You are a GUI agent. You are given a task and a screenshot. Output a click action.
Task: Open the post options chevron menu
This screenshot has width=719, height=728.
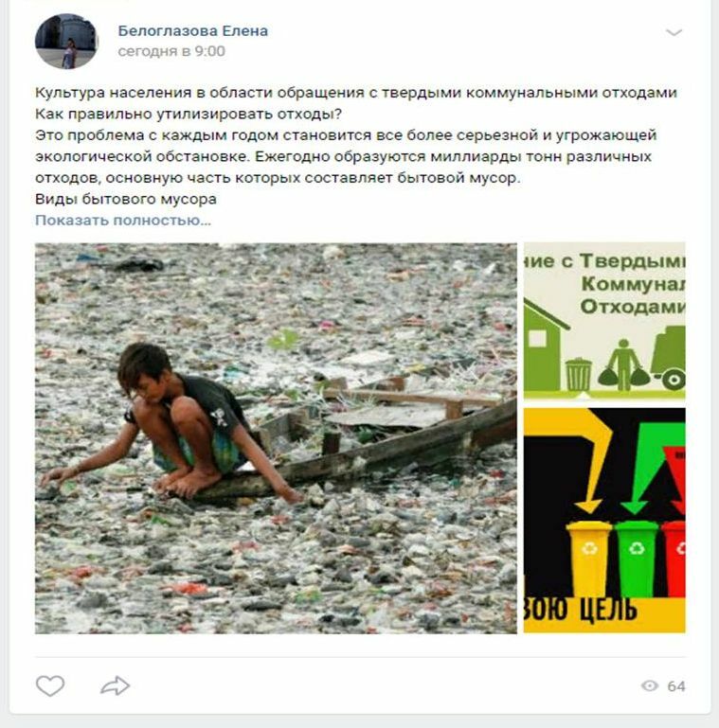tap(674, 32)
